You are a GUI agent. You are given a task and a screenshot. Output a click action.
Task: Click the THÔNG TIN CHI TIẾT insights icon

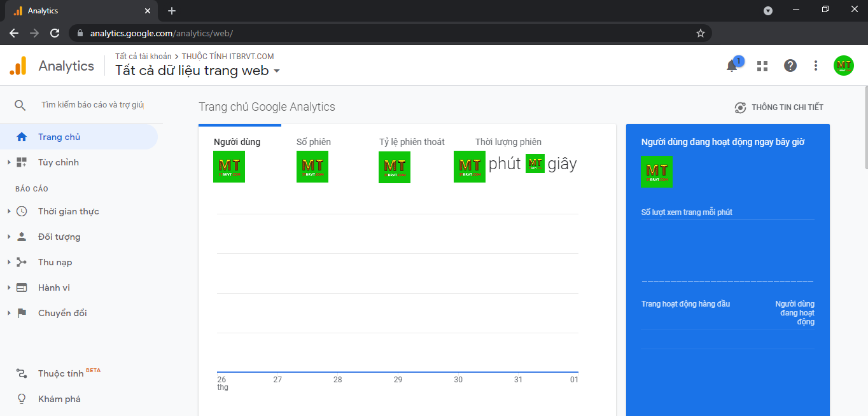click(x=740, y=107)
